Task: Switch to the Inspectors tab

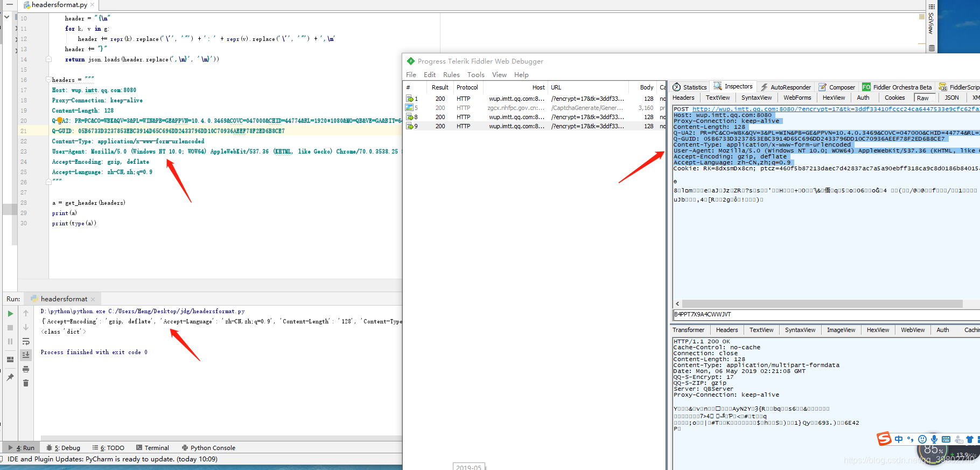Action: pyautogui.click(x=733, y=86)
